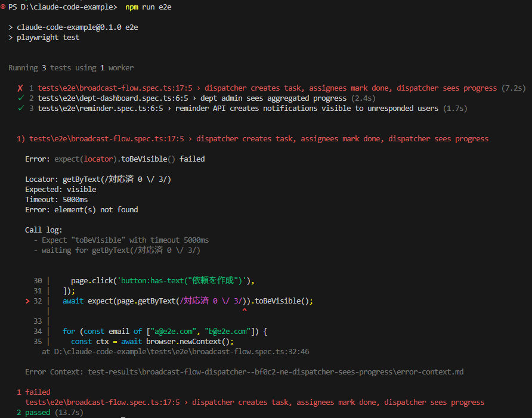Open broadcast-flow.spec.ts link below '1 failed'
532x418 pixels.
103,402
